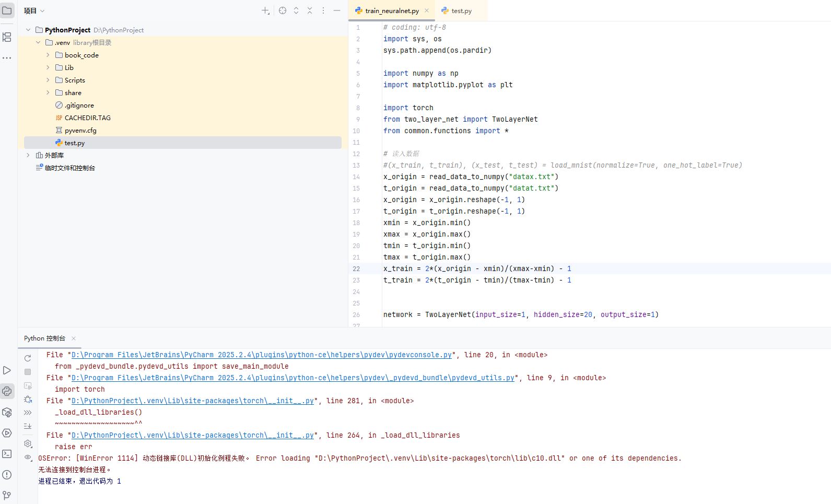Toggle console variables view eye icon

[x=28, y=457]
